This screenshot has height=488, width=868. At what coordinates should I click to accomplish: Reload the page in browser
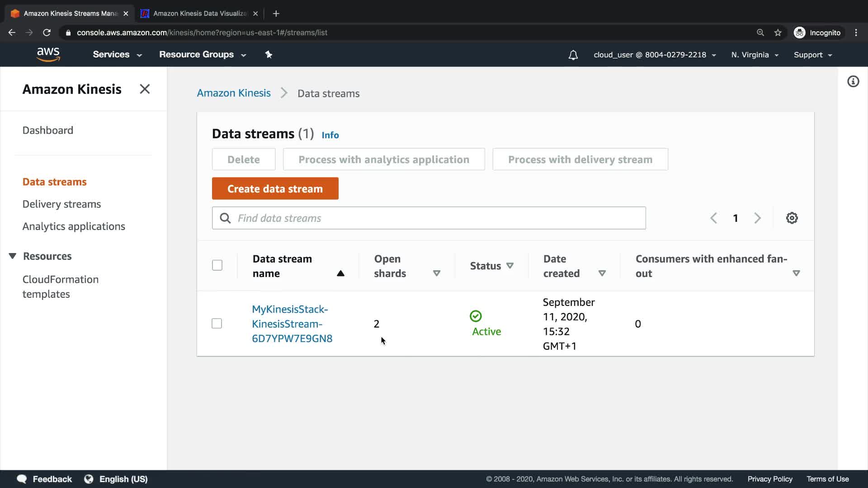pyautogui.click(x=47, y=33)
